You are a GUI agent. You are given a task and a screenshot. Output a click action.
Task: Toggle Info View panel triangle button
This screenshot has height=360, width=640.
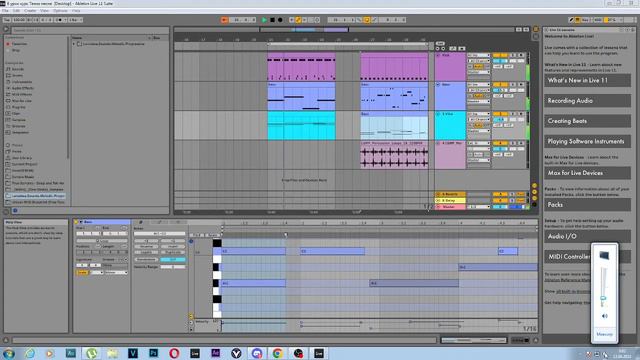pos(6,340)
